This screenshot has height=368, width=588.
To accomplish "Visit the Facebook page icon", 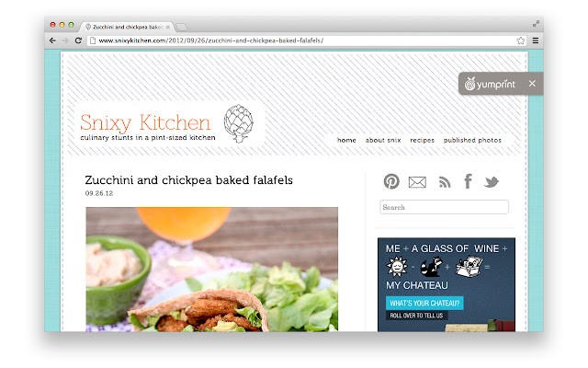I will click(468, 181).
